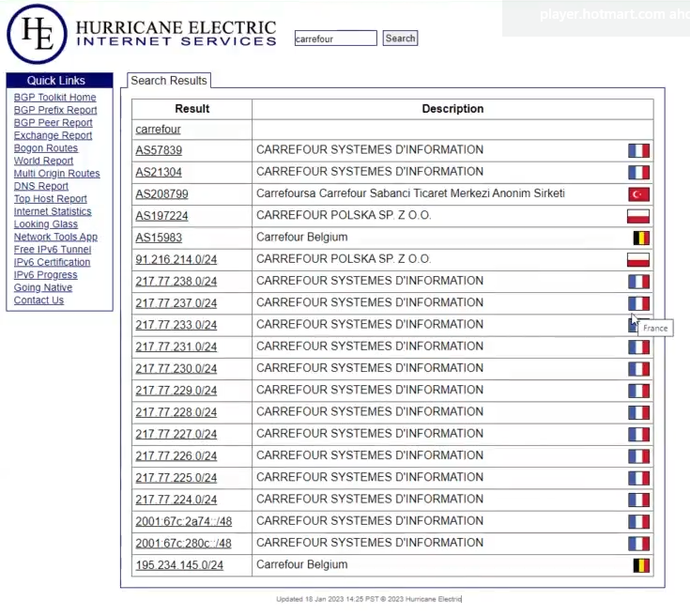The image size is (690, 616).
Task: Open the 217.77.231.0/24 prefix link
Action: click(x=176, y=346)
